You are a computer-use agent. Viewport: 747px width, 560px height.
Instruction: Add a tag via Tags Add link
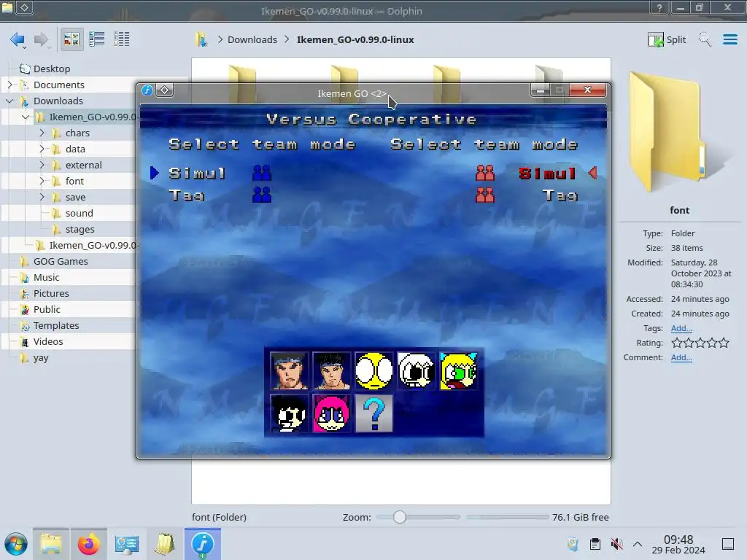point(681,328)
